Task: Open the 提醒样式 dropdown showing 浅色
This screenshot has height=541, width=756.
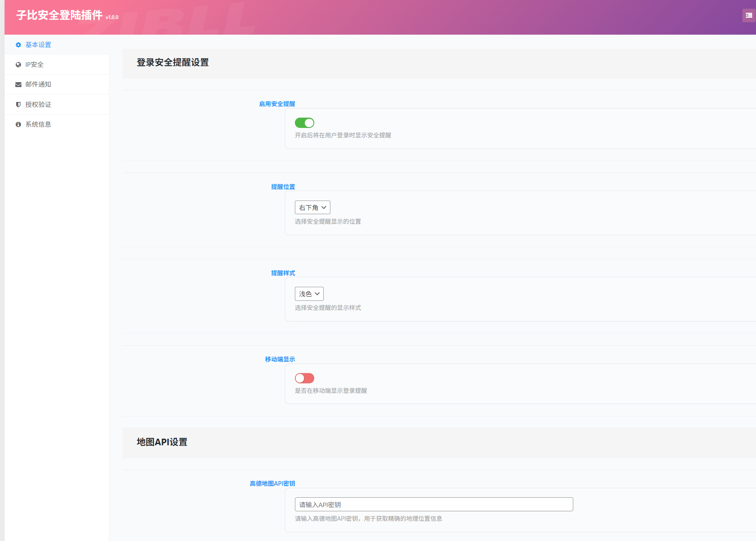Action: tap(309, 293)
